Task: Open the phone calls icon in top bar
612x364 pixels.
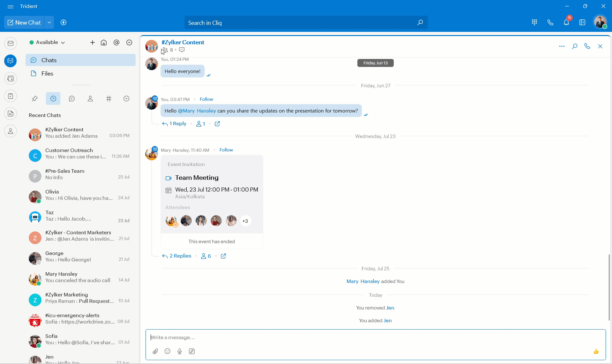Action: click(550, 22)
